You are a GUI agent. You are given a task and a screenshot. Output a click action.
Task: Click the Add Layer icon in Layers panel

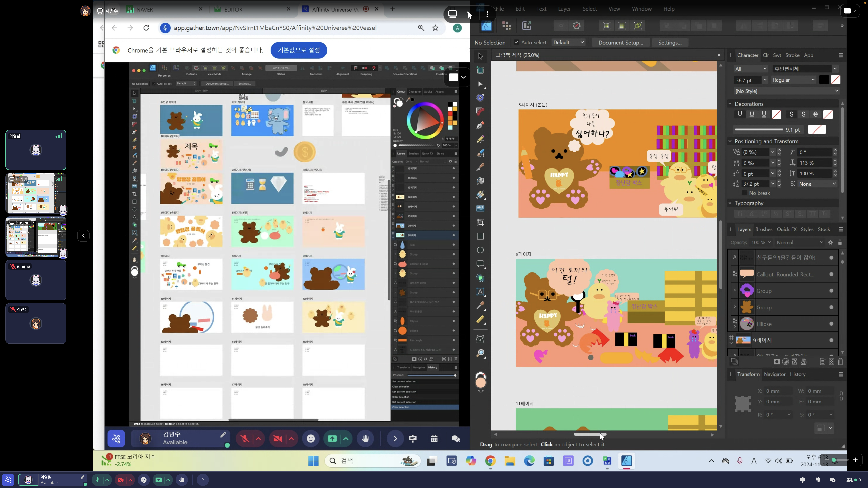(x=823, y=361)
